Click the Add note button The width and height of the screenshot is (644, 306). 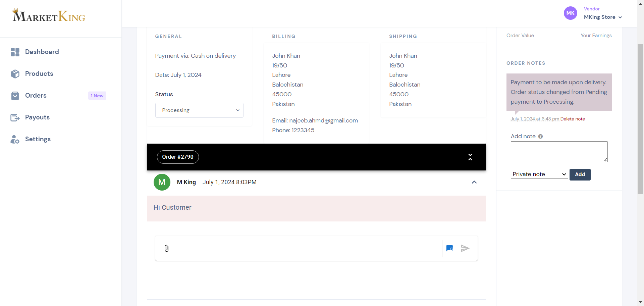point(580,174)
